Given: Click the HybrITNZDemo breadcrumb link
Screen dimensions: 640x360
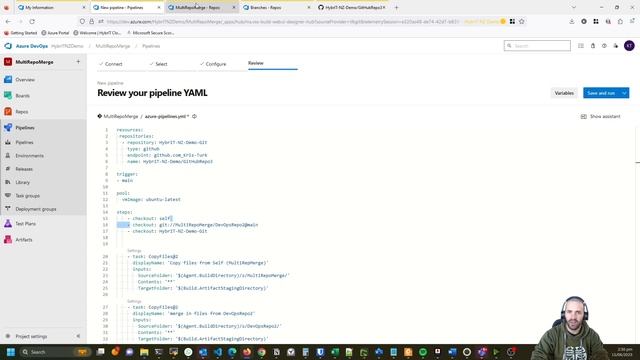Looking at the screenshot, I should point(67,46).
